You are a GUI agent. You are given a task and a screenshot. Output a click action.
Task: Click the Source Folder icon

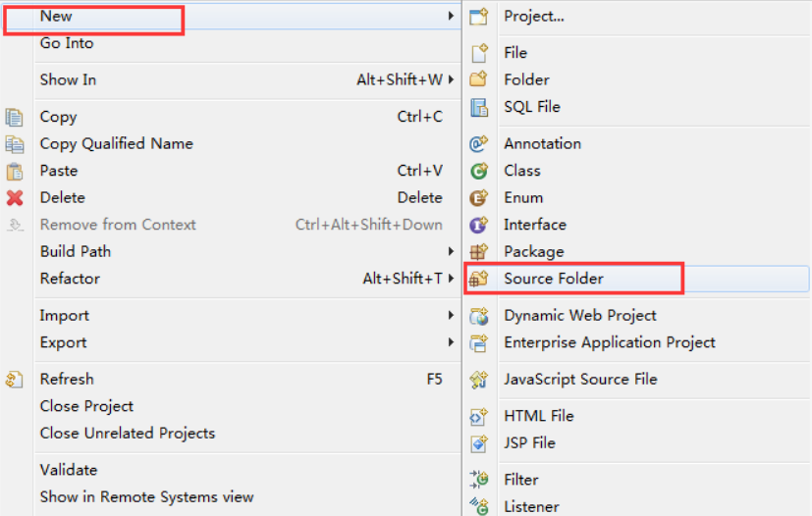point(478,279)
